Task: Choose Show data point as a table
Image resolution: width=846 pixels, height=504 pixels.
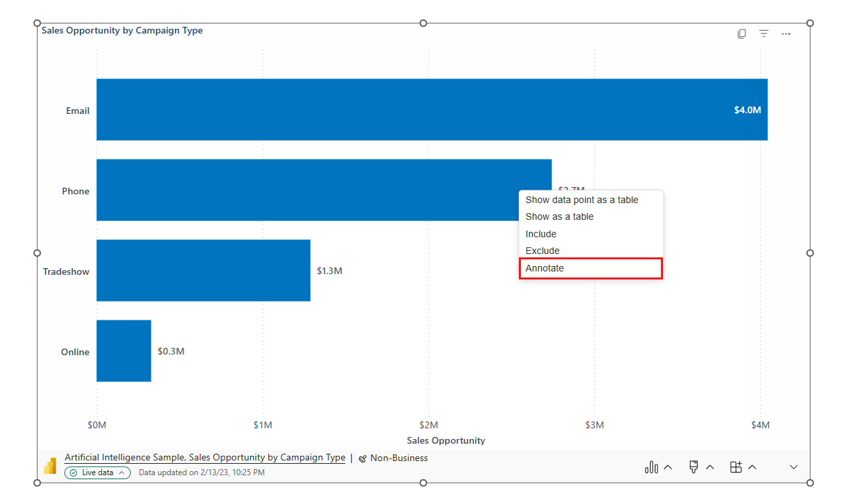Action: pos(581,200)
